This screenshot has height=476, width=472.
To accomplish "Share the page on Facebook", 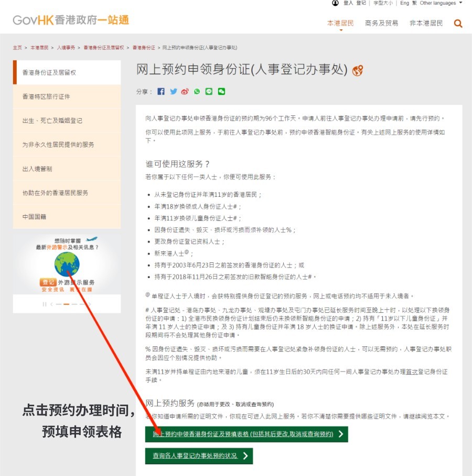I will point(160,91).
